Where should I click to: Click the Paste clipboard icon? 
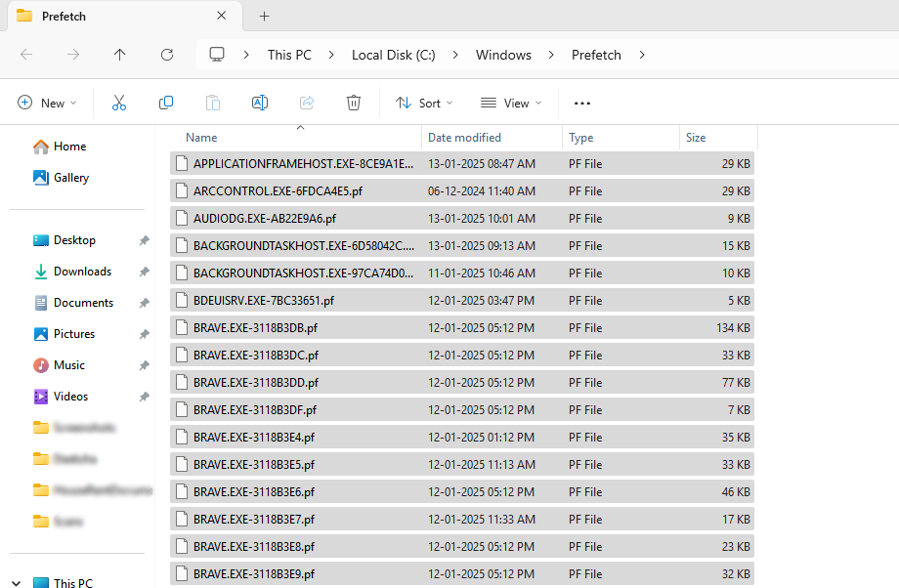[213, 104]
